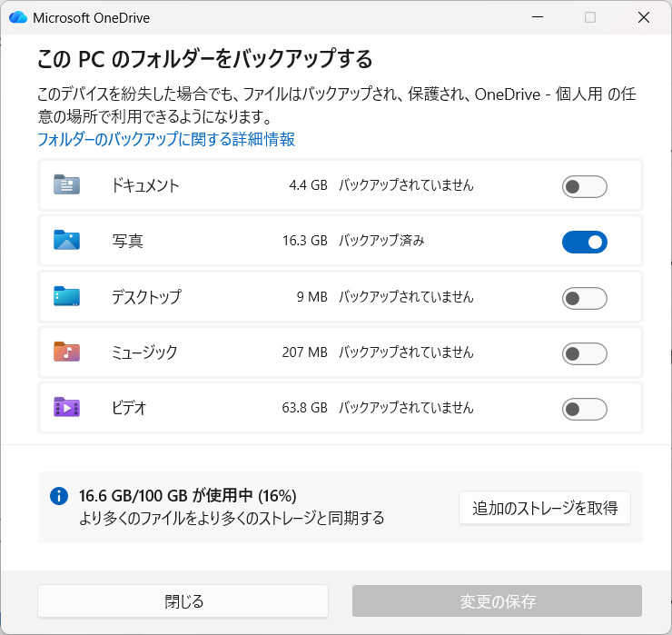Image resolution: width=672 pixels, height=635 pixels.
Task: Click the 変更の保存 button
Action: pos(497,601)
